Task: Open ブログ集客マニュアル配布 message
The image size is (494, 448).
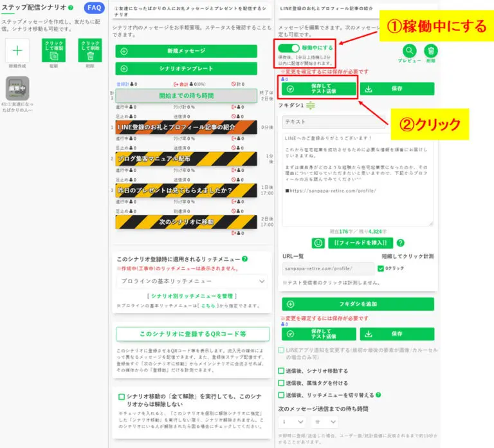Action: click(x=186, y=159)
